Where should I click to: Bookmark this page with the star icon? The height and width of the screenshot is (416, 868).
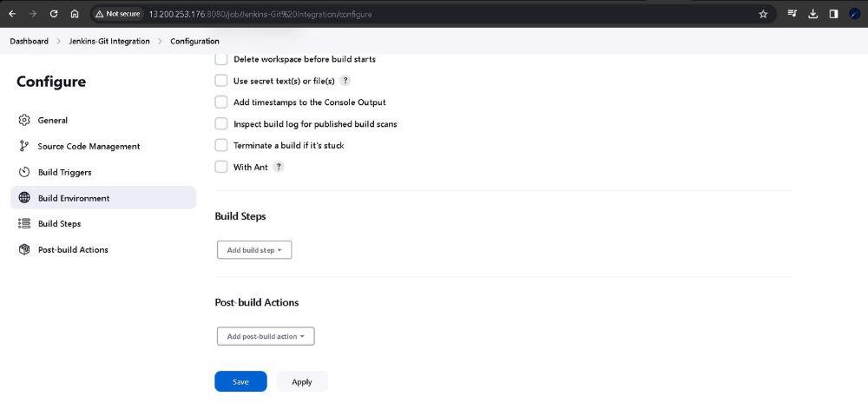pos(763,14)
